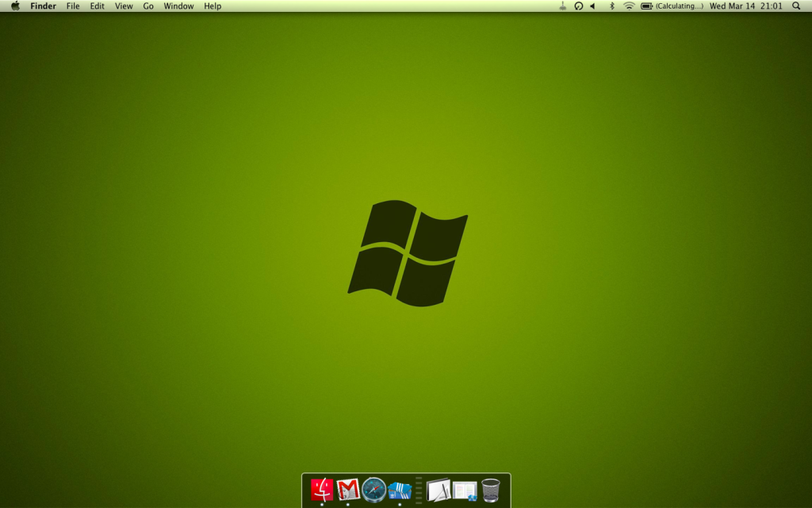Click the broom icon in the menu bar

(x=562, y=6)
